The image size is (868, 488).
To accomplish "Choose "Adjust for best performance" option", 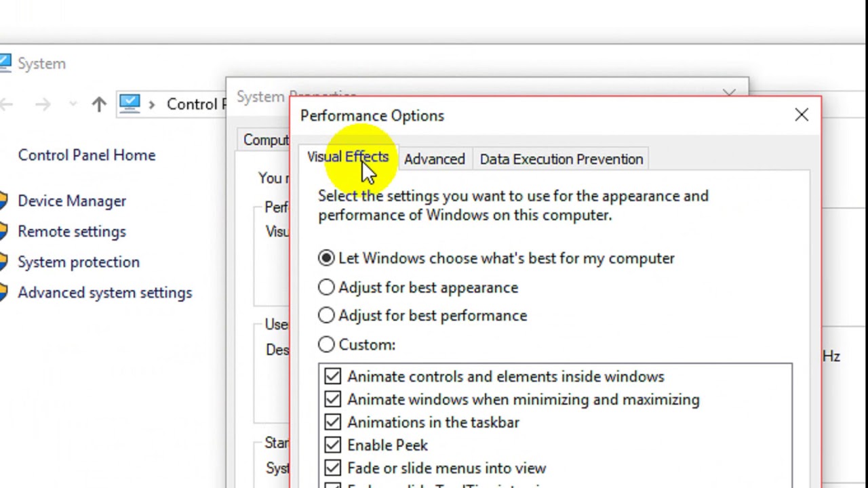I will click(x=327, y=316).
